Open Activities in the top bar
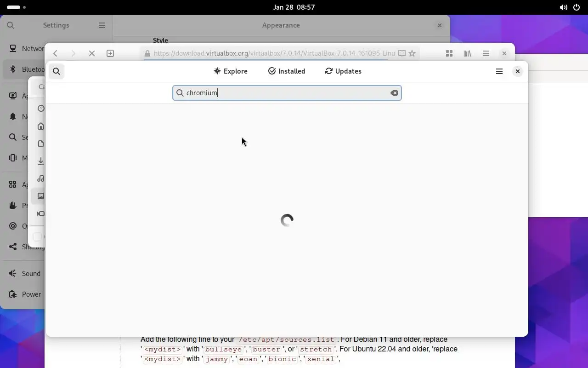Image resolution: width=588 pixels, height=368 pixels. tap(17, 7)
